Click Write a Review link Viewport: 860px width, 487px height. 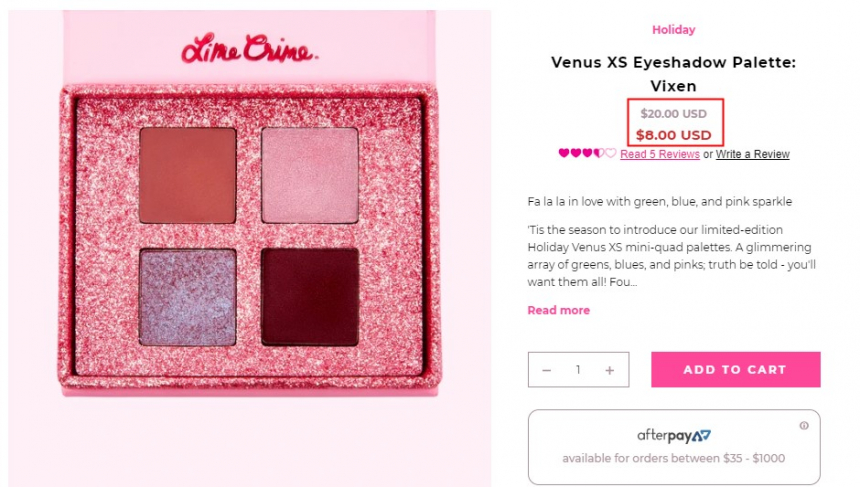tap(752, 154)
